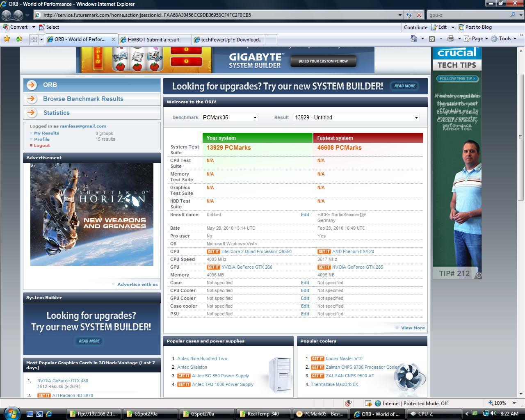
Task: Click the Thermaltake MaxOrb EX link
Action: pos(334,384)
